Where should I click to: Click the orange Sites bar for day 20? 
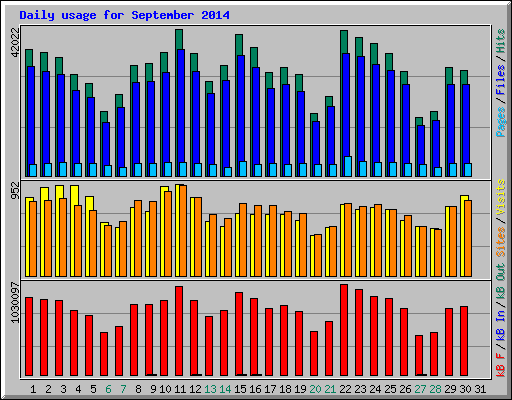click(318, 255)
